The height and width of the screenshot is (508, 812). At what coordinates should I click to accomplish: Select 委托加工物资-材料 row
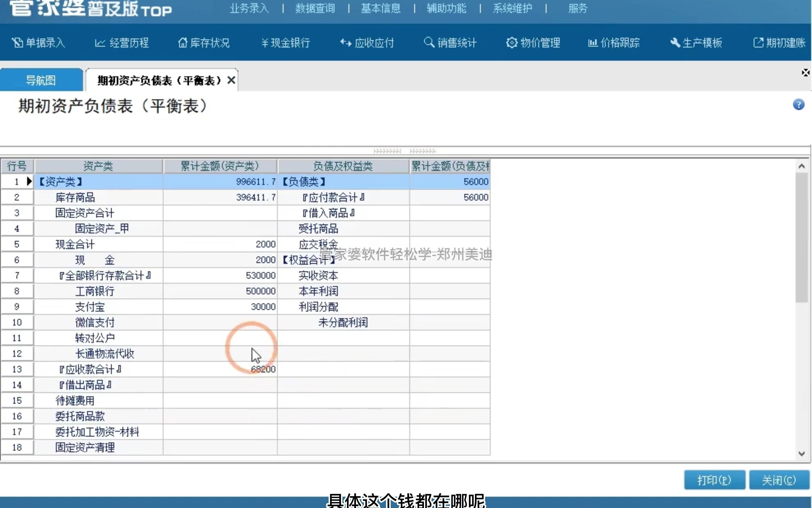coord(98,432)
